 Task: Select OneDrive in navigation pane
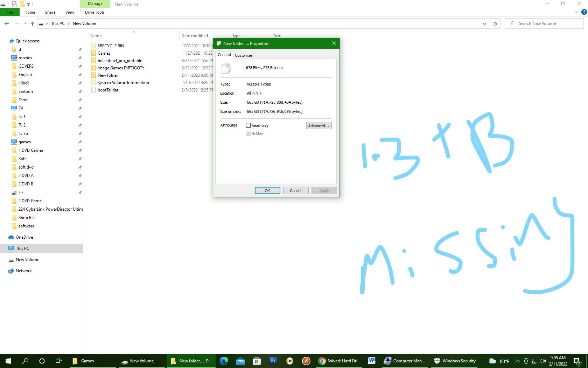click(24, 237)
